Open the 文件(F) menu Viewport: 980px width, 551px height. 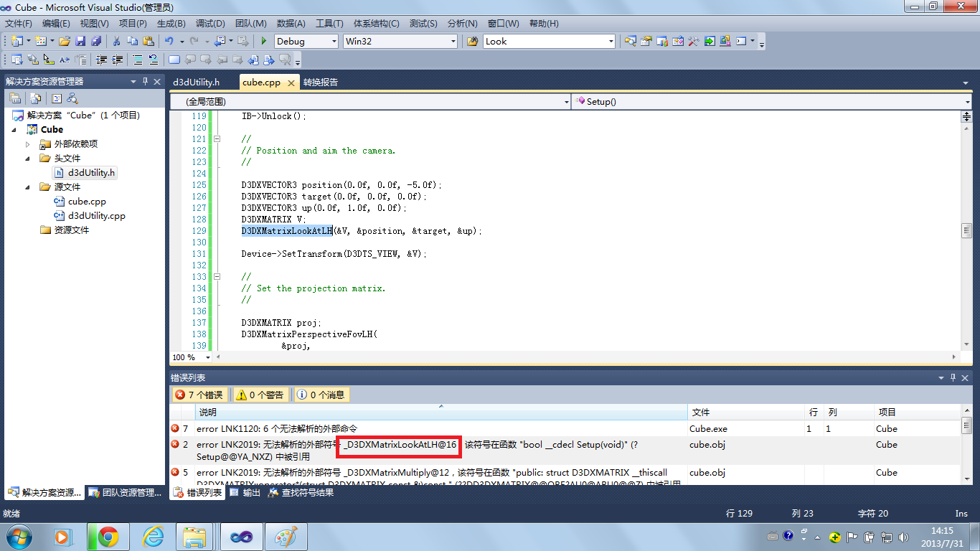tap(19, 24)
